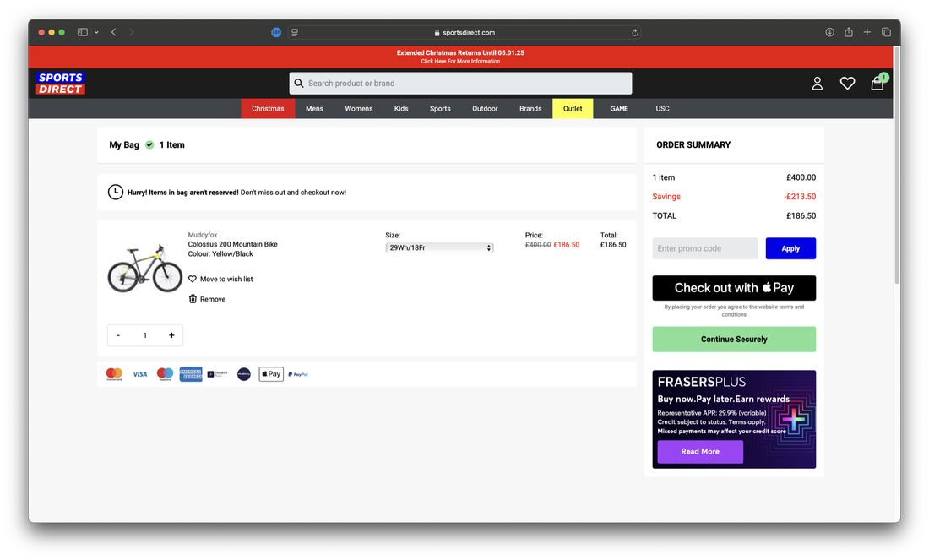Open the GAME menu tab

(619, 108)
